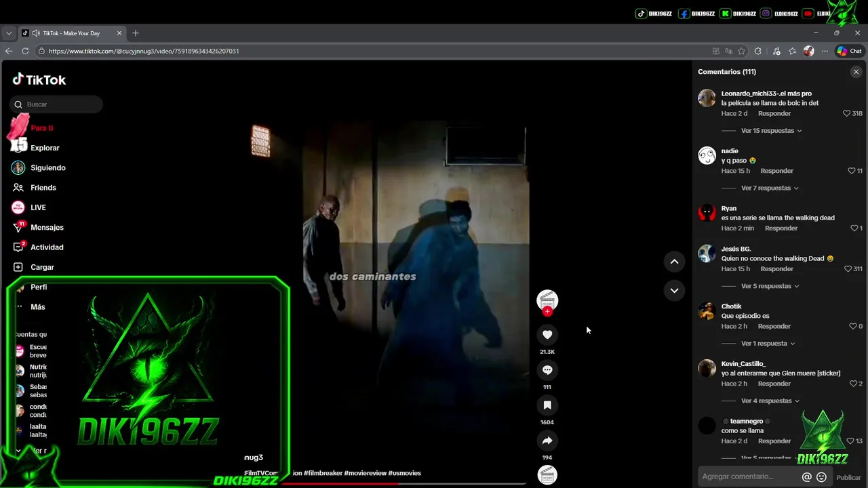Image resolution: width=868 pixels, height=488 pixels.
Task: Reply to Leonardo_michi33's comment with Responder
Action: point(774,113)
